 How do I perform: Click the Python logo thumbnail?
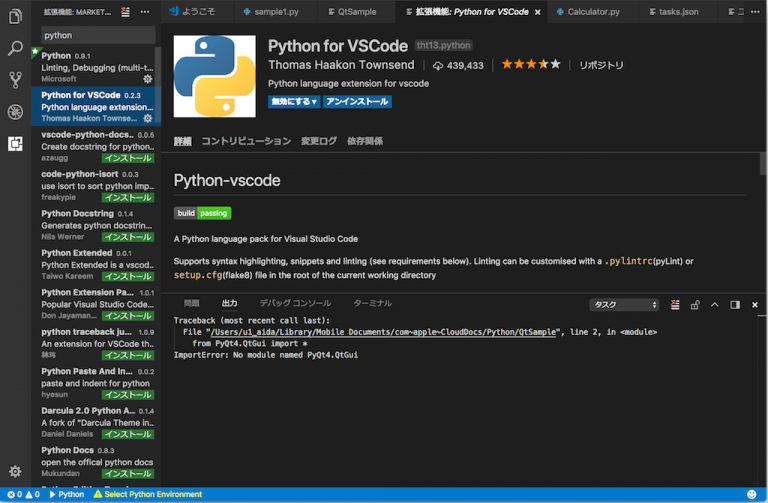coord(215,76)
